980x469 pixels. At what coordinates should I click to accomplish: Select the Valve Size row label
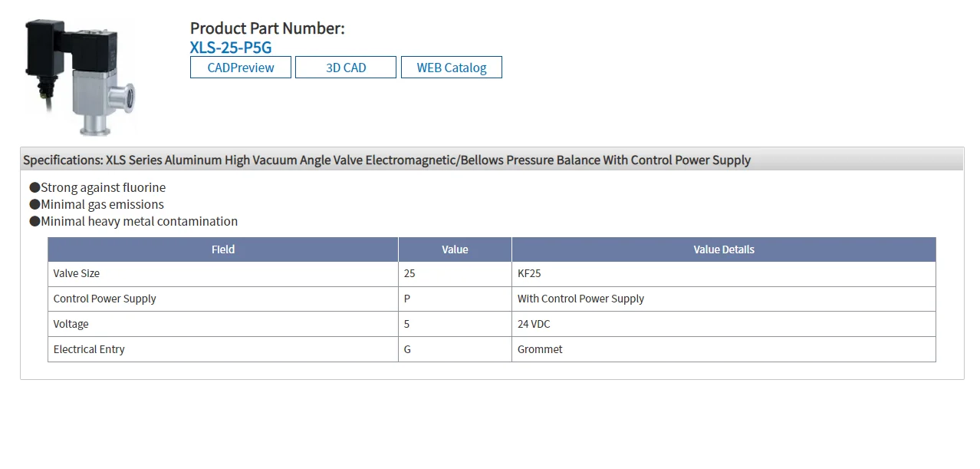pyautogui.click(x=77, y=273)
